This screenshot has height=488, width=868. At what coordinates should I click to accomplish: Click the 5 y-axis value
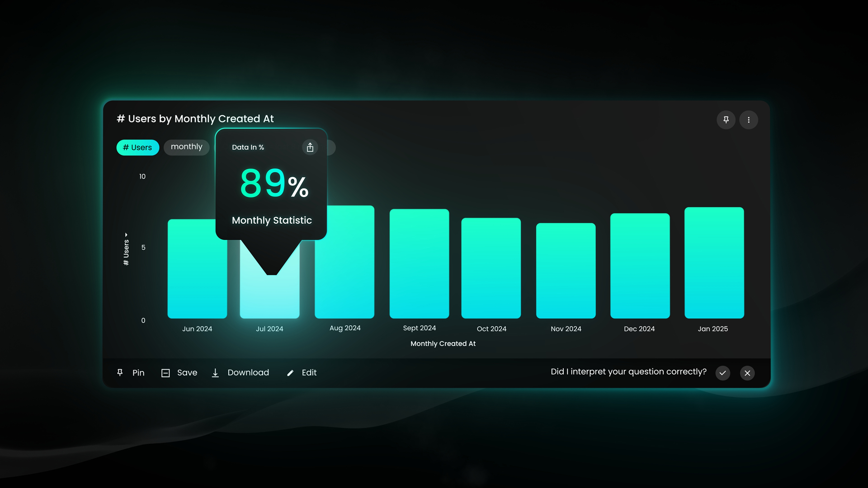click(x=143, y=248)
